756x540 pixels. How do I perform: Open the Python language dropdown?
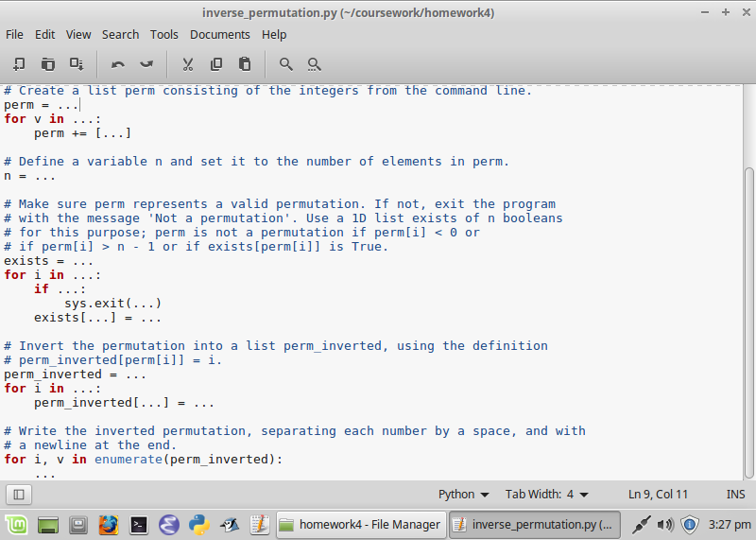click(x=463, y=495)
